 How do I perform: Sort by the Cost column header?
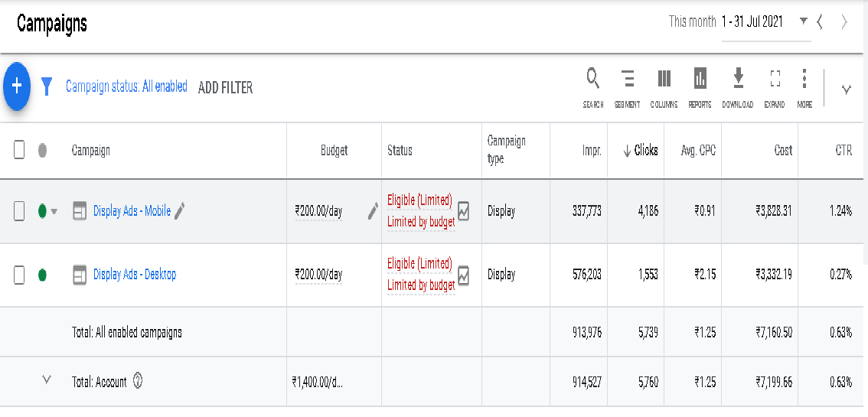click(x=782, y=151)
